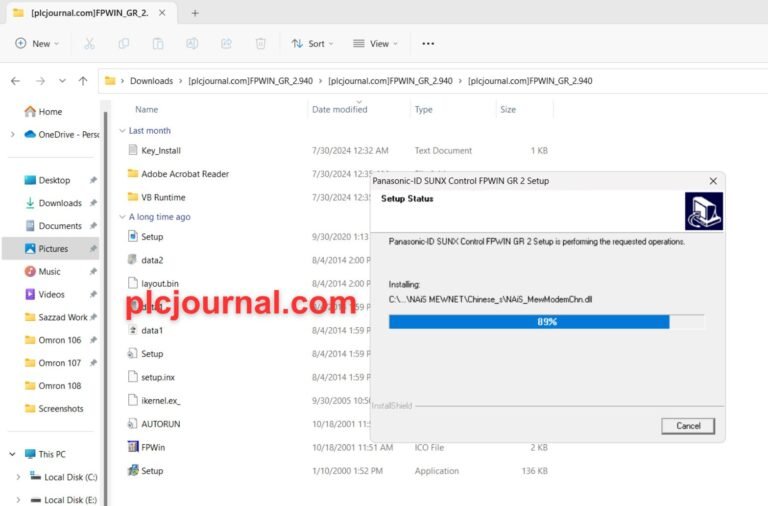Select the FPWin ICO file
This screenshot has width=768, height=506.
[153, 447]
